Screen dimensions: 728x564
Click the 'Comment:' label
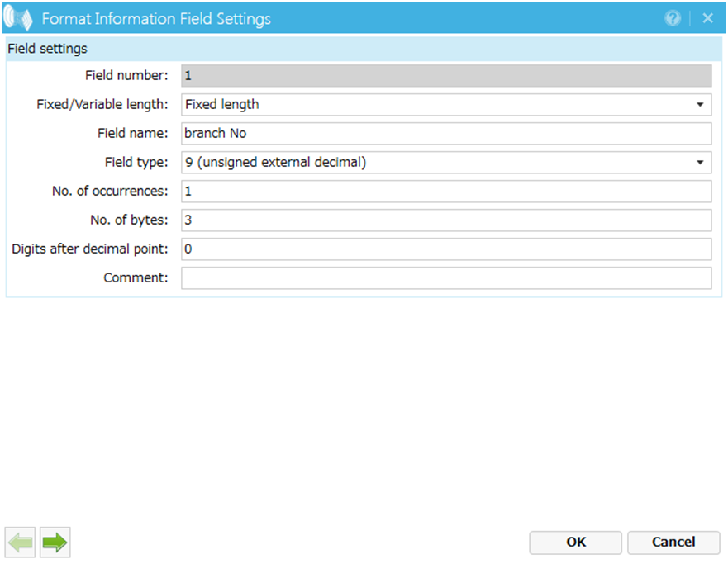point(136,278)
